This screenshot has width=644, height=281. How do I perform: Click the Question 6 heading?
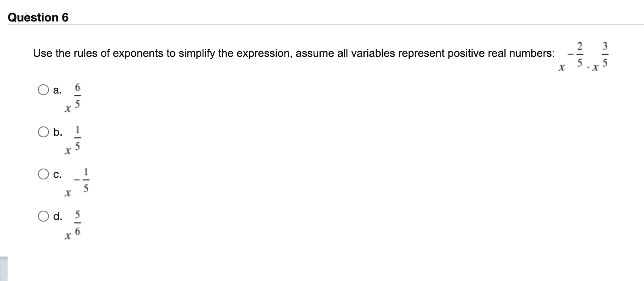pyautogui.click(x=39, y=17)
